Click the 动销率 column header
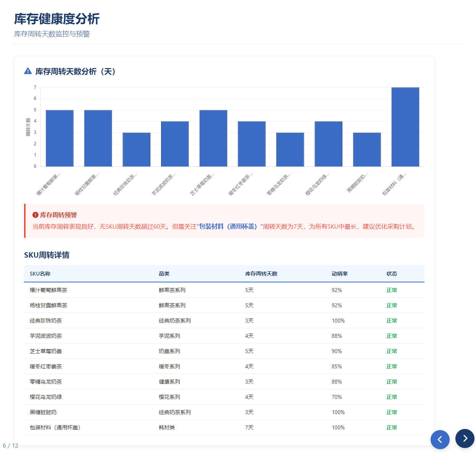Viewport: 476px width, 453px height. [339, 274]
